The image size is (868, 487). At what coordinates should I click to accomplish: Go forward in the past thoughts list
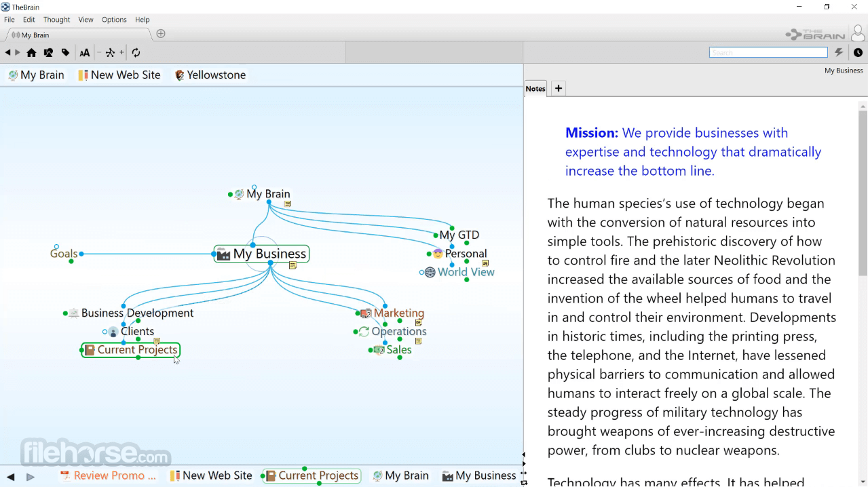pyautogui.click(x=30, y=477)
